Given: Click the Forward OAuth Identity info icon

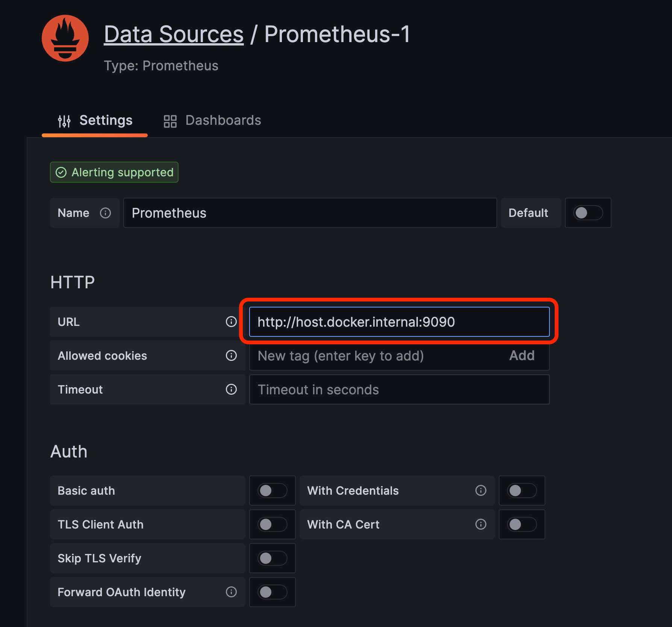Looking at the screenshot, I should pyautogui.click(x=231, y=592).
